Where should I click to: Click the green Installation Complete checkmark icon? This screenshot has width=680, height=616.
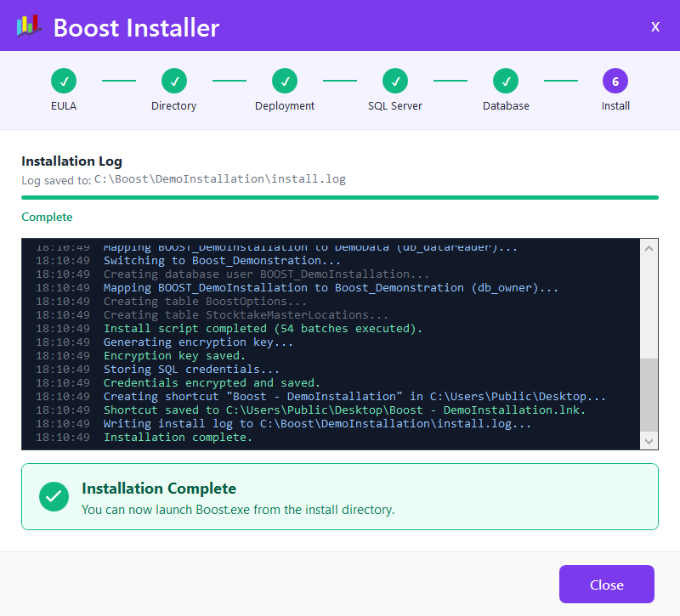coord(54,496)
